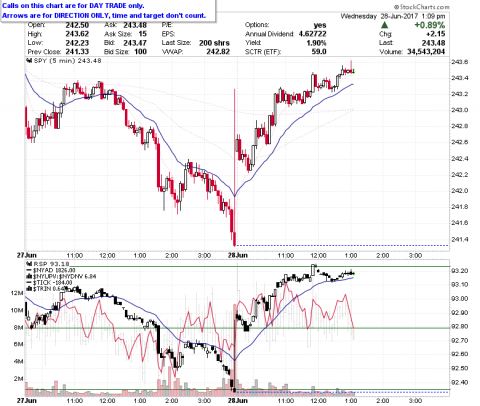480x406 pixels.
Task: Click the Prev Close value 241.33
Action: 77,52
